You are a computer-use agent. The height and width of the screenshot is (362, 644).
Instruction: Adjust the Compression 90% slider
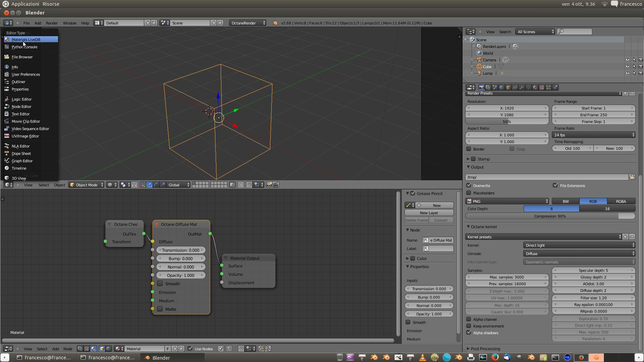(550, 216)
